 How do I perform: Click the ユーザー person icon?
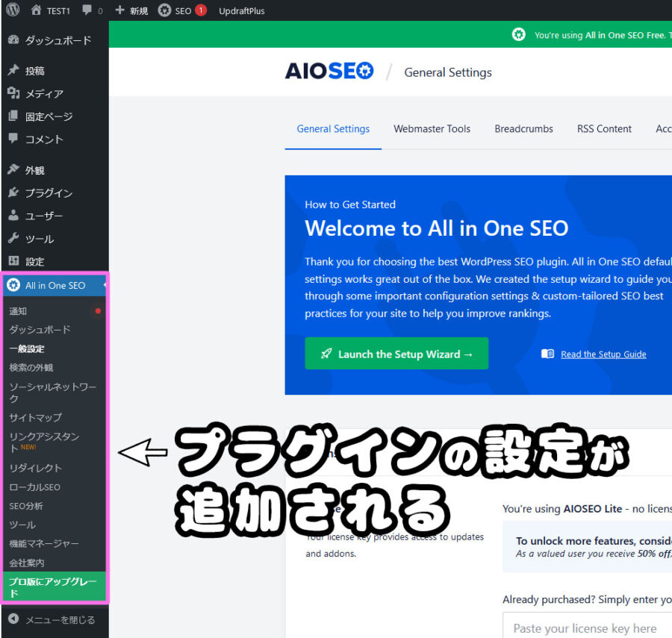click(x=13, y=215)
